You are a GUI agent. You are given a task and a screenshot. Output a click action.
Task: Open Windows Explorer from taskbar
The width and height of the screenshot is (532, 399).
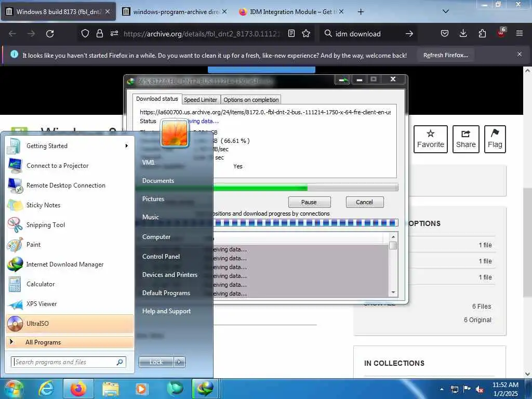pos(111,389)
